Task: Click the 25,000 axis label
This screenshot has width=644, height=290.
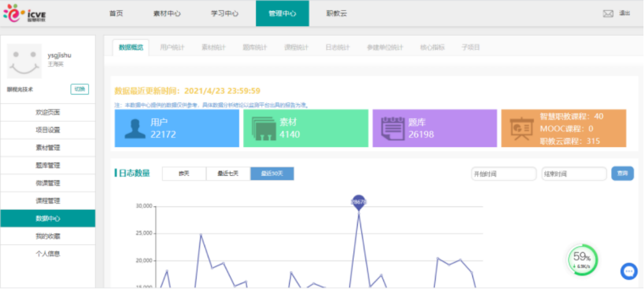Action: [144, 233]
